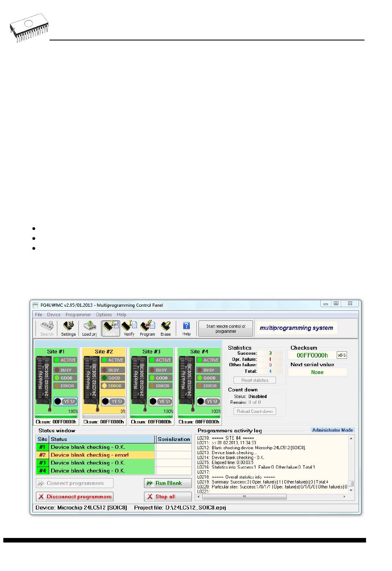
Task: Select the Blank check toolbar icon
Action: [x=111, y=328]
